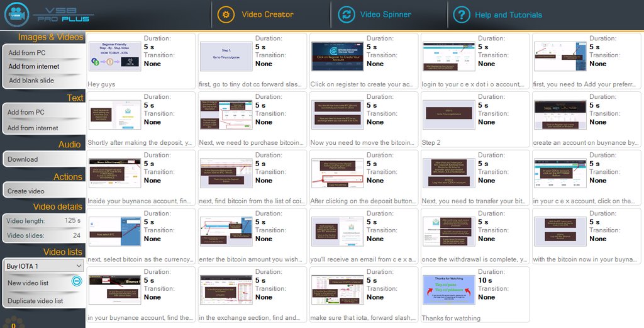Select the 'Hey guys' slide thumbnail

[114, 56]
